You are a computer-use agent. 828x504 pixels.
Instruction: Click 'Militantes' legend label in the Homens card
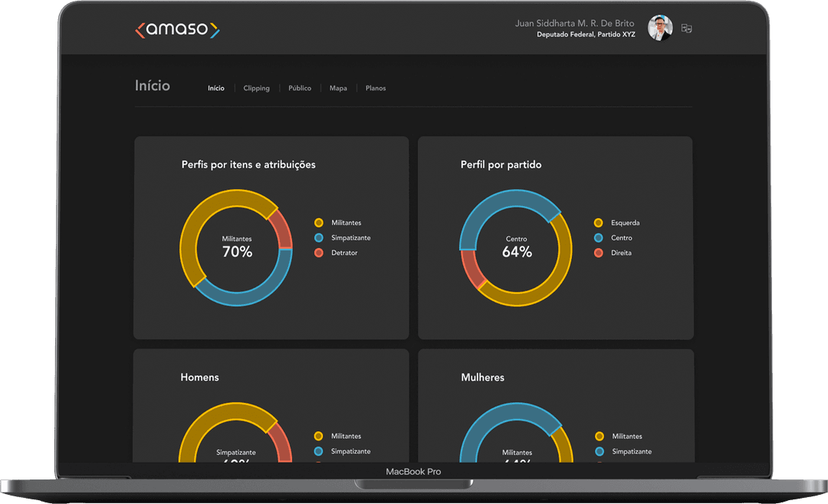346,436
